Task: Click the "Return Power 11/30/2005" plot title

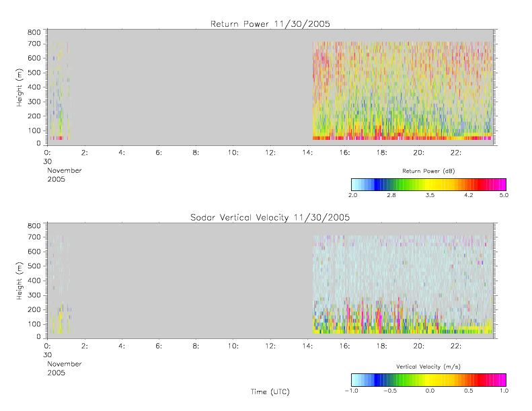Action: 270,24
